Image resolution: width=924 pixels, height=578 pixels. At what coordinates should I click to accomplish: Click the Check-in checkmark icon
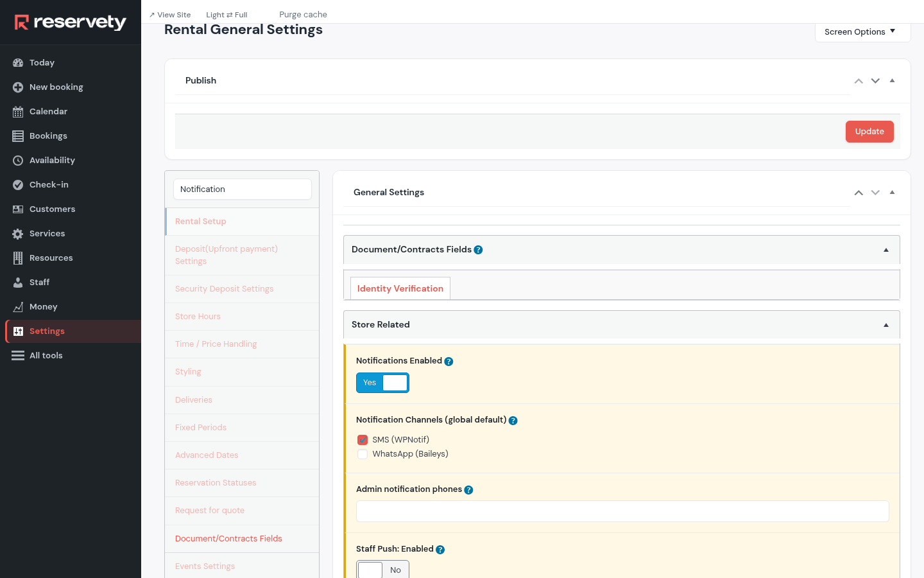[18, 185]
